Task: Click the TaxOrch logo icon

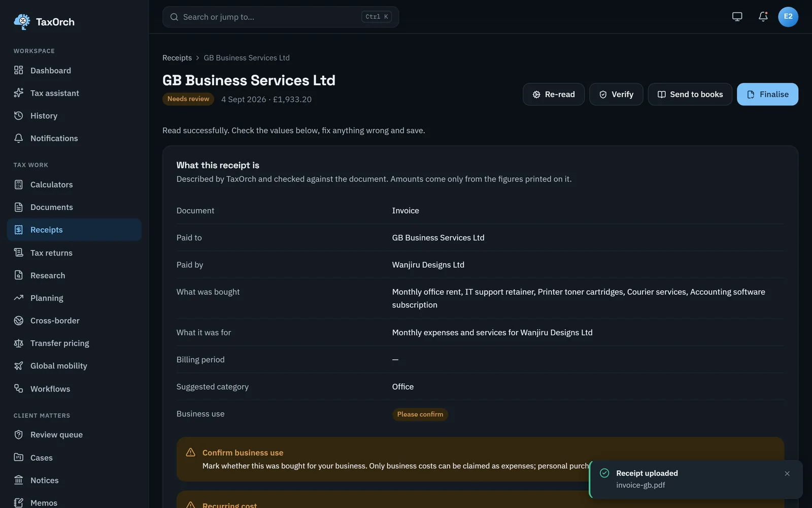Action: click(22, 22)
